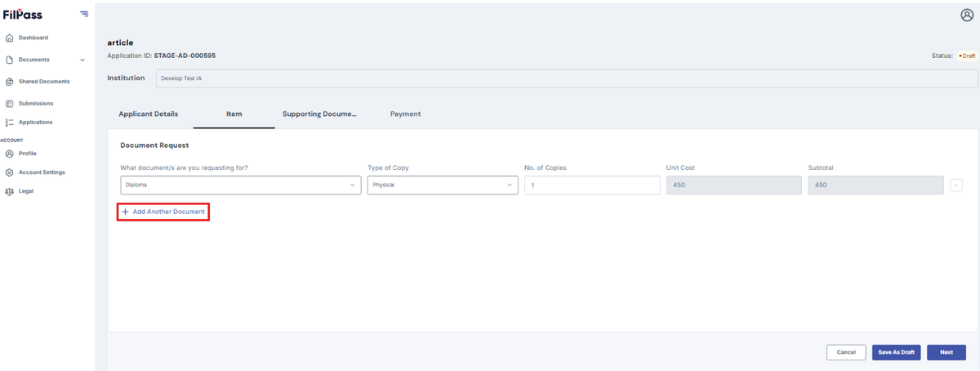
Task: Switch to the Applicant Details tab
Action: point(149,114)
